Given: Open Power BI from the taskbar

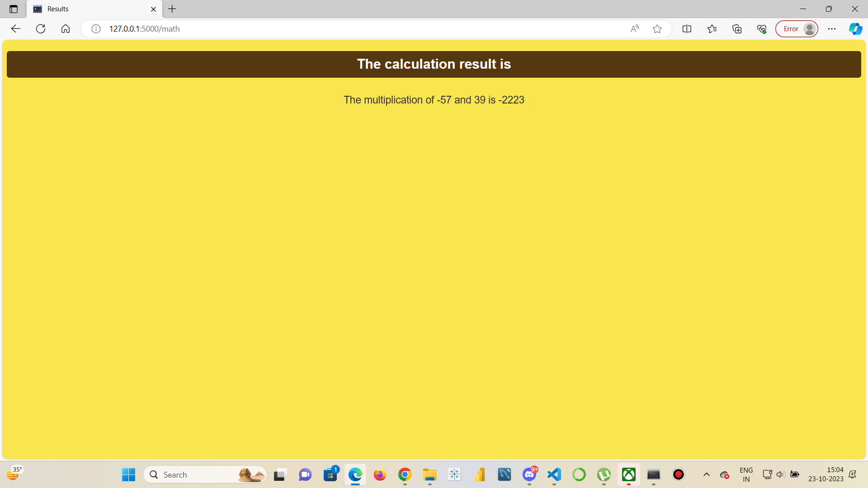Looking at the screenshot, I should click(x=480, y=474).
